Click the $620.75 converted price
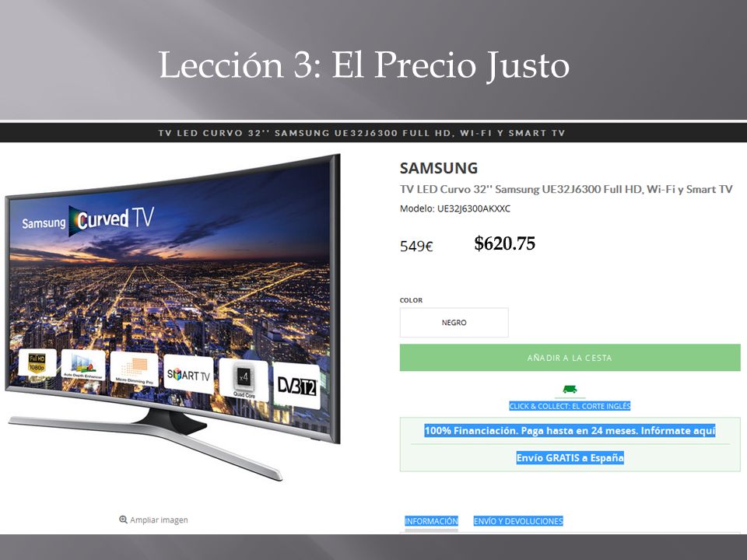This screenshot has height=560, width=747. click(x=504, y=243)
